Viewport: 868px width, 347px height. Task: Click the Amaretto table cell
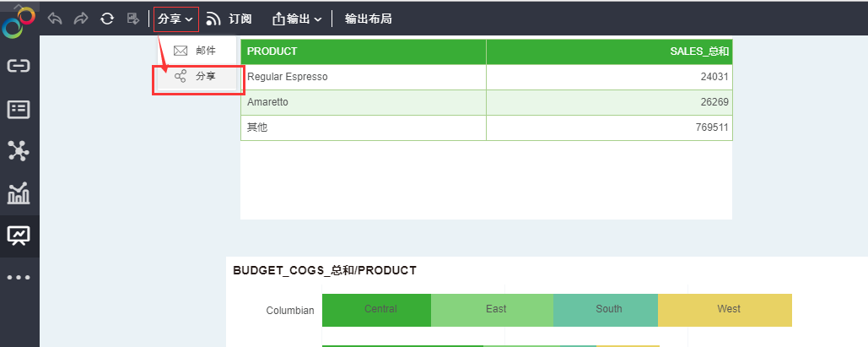[x=363, y=102]
